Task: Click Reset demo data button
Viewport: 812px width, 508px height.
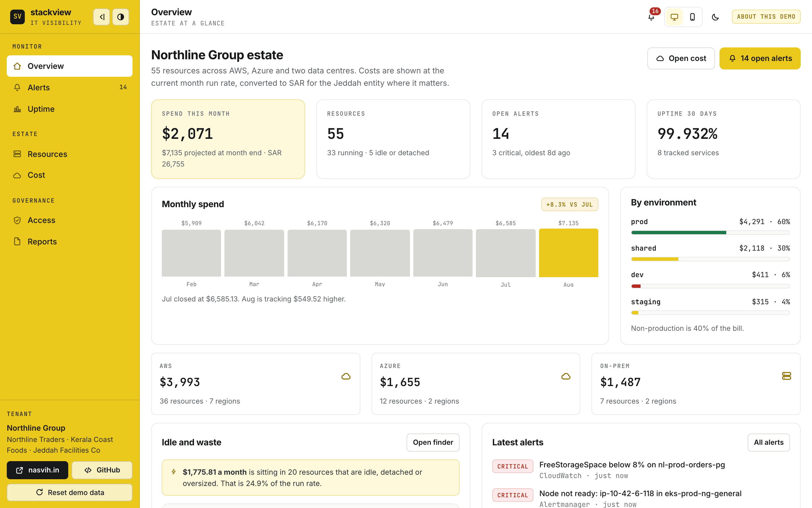Action: tap(69, 492)
